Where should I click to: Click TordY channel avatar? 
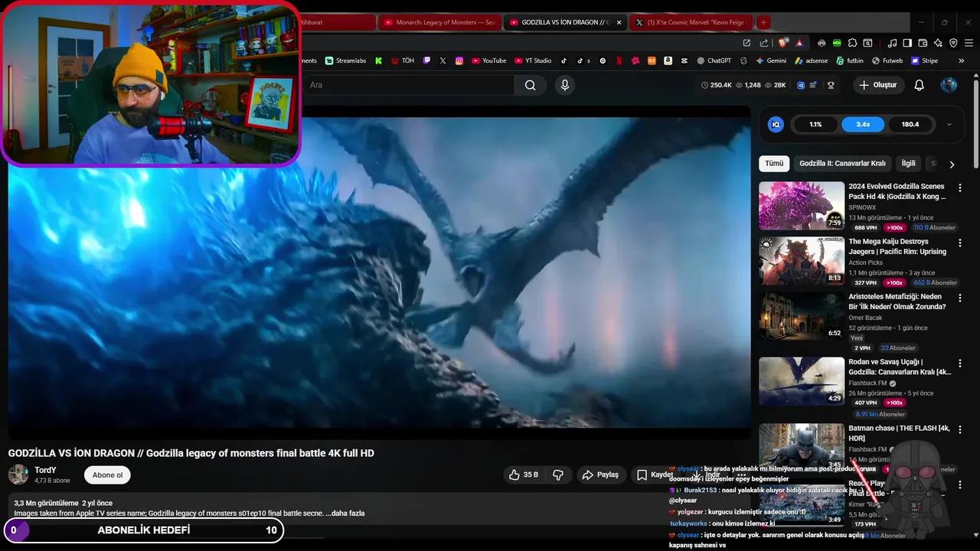click(18, 474)
